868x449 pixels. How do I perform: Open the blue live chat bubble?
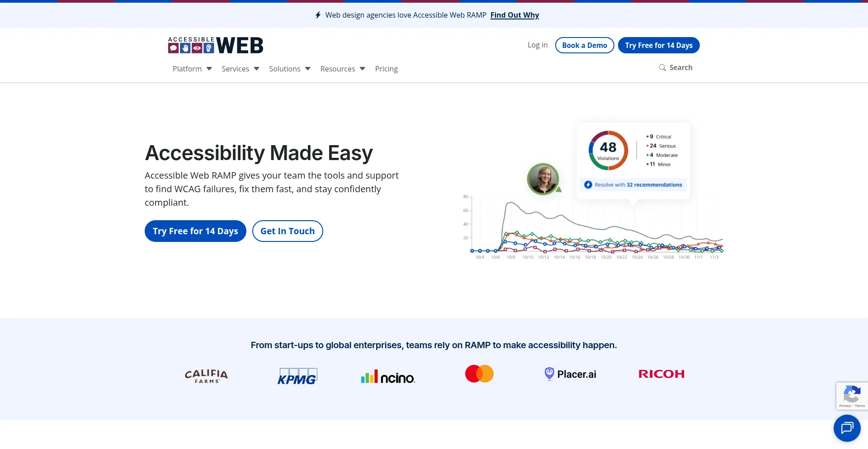coord(847,428)
